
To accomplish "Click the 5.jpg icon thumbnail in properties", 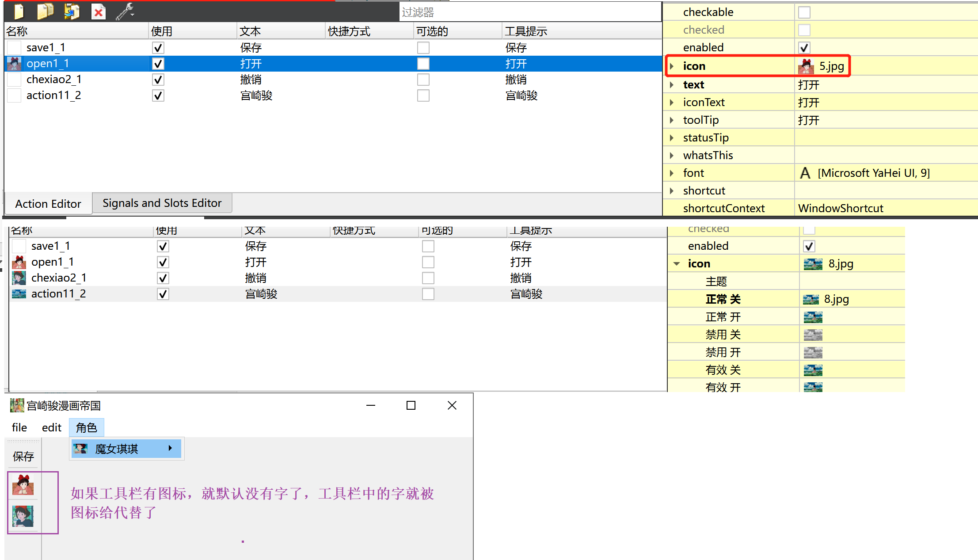I will pyautogui.click(x=806, y=66).
